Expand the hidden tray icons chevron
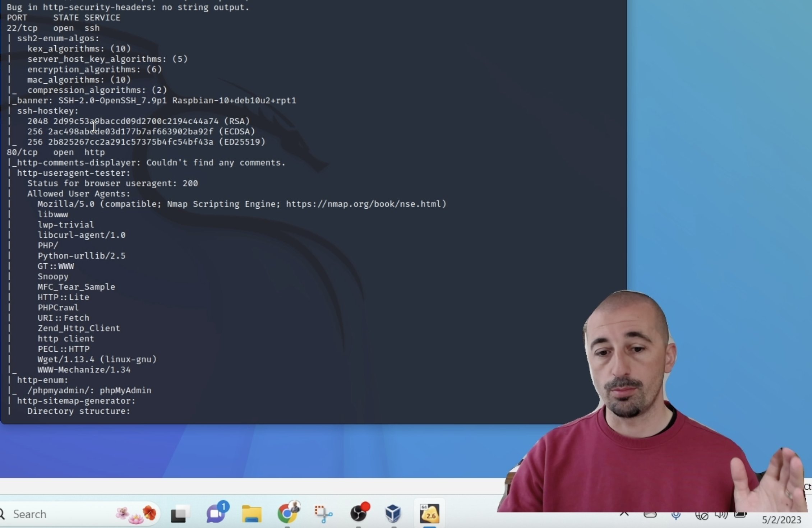812x528 pixels. coord(624,514)
